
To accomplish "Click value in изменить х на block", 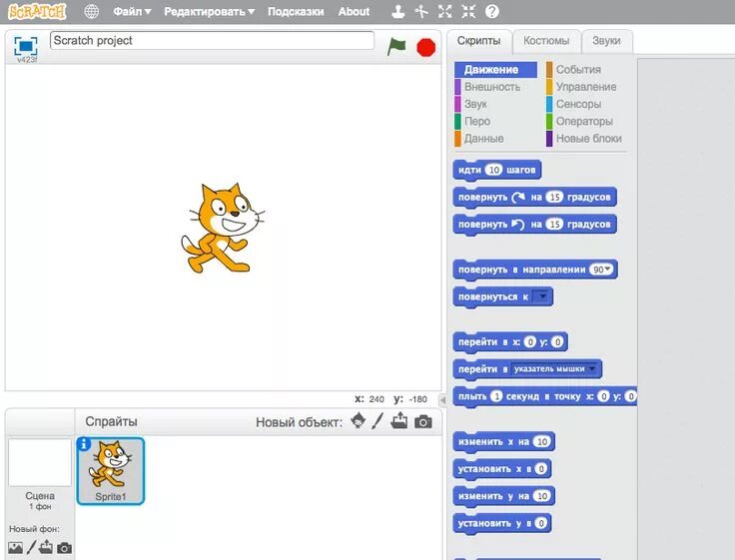I will (x=542, y=441).
